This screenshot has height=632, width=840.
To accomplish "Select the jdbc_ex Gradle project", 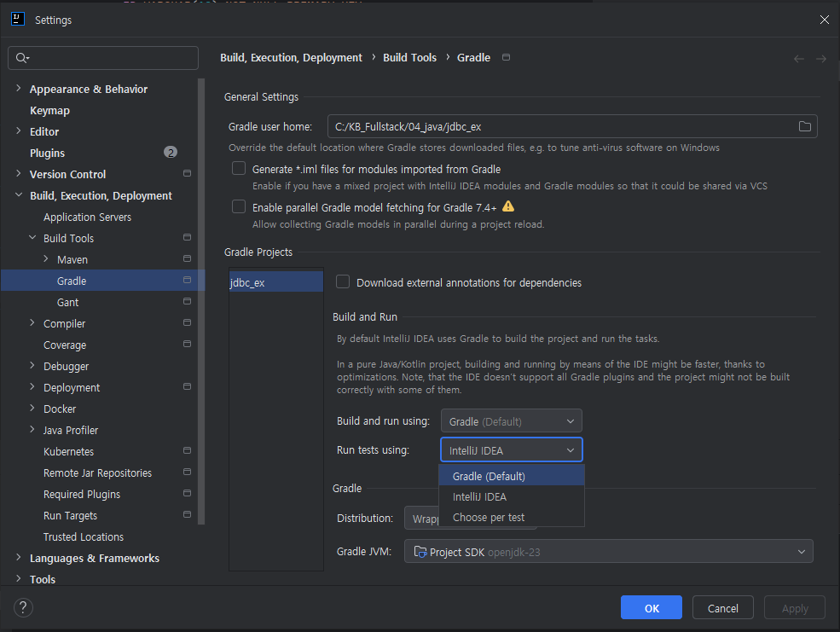I will click(276, 282).
